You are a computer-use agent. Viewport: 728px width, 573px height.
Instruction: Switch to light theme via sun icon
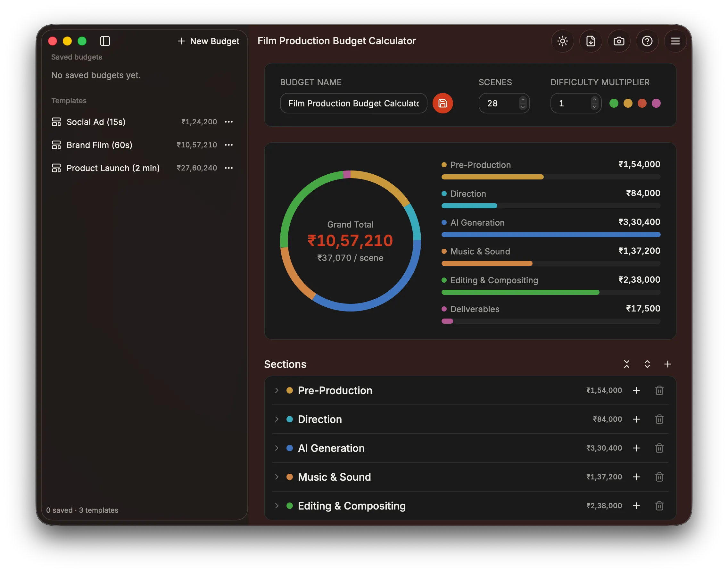563,41
